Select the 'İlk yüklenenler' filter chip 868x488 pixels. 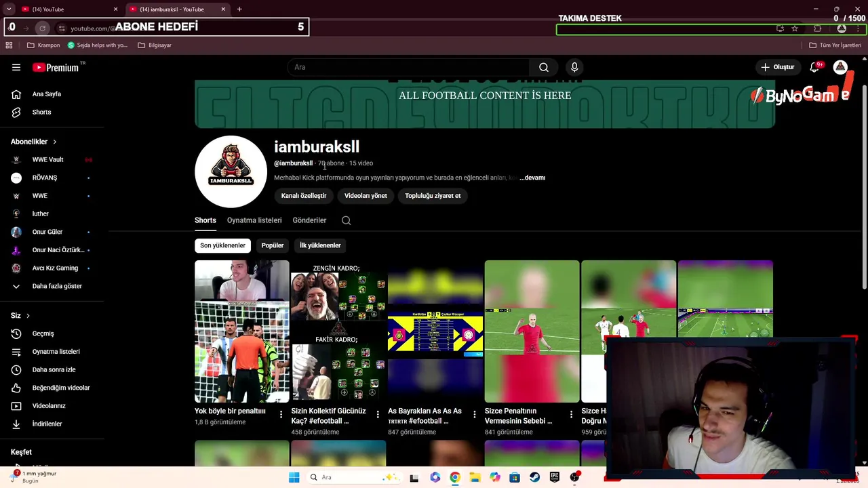[x=320, y=245]
